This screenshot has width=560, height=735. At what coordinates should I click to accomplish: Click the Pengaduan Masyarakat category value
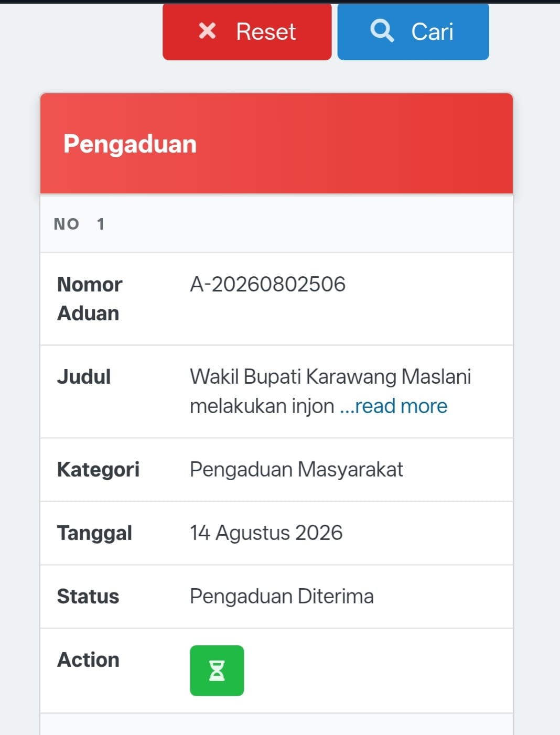pyautogui.click(x=296, y=469)
